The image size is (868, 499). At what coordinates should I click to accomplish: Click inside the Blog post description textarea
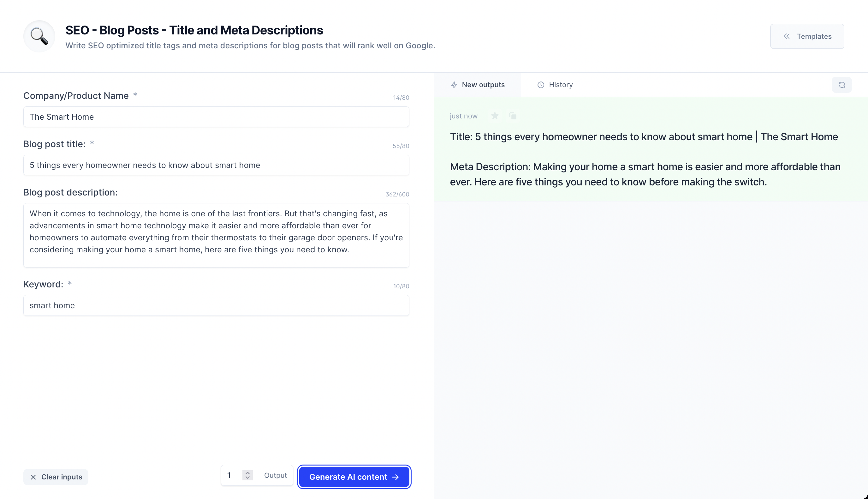[216, 235]
